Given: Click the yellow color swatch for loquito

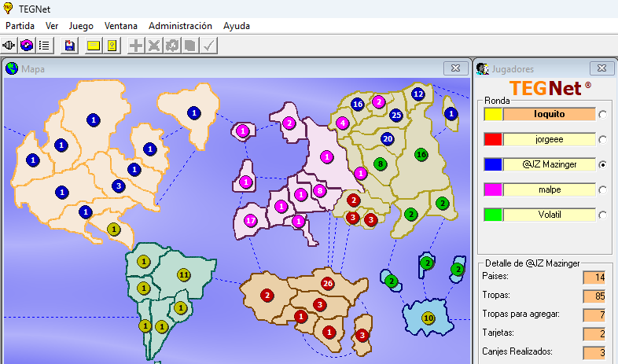Looking at the screenshot, I should (x=493, y=114).
